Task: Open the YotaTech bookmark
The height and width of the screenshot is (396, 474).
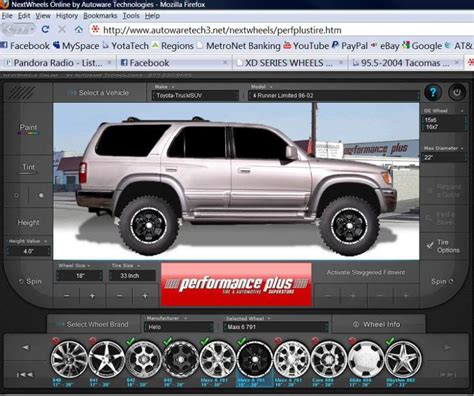Action: pos(125,46)
